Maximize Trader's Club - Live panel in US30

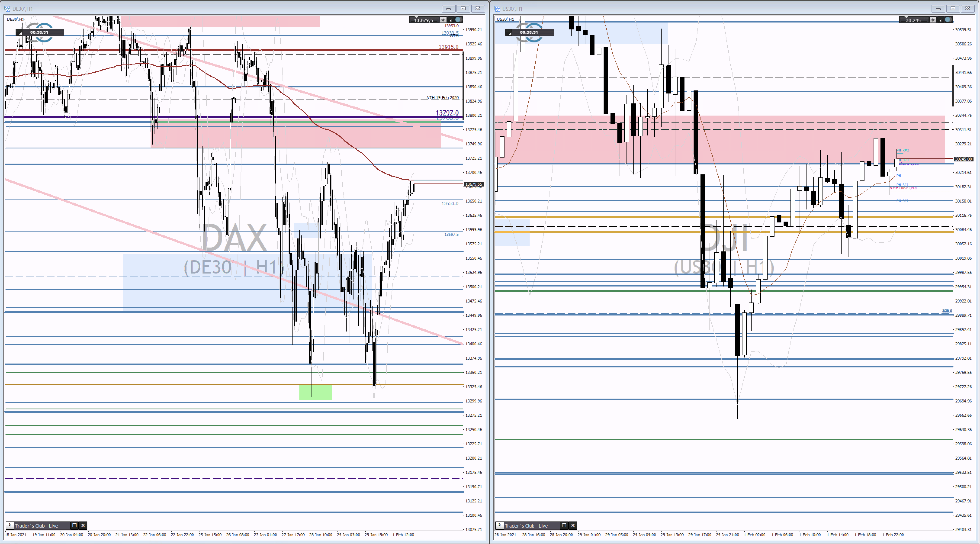coord(564,525)
